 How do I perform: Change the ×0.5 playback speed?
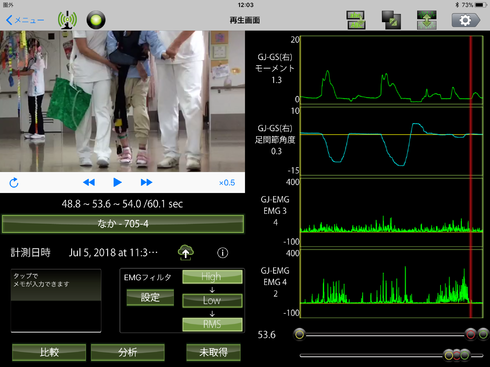coord(227,183)
